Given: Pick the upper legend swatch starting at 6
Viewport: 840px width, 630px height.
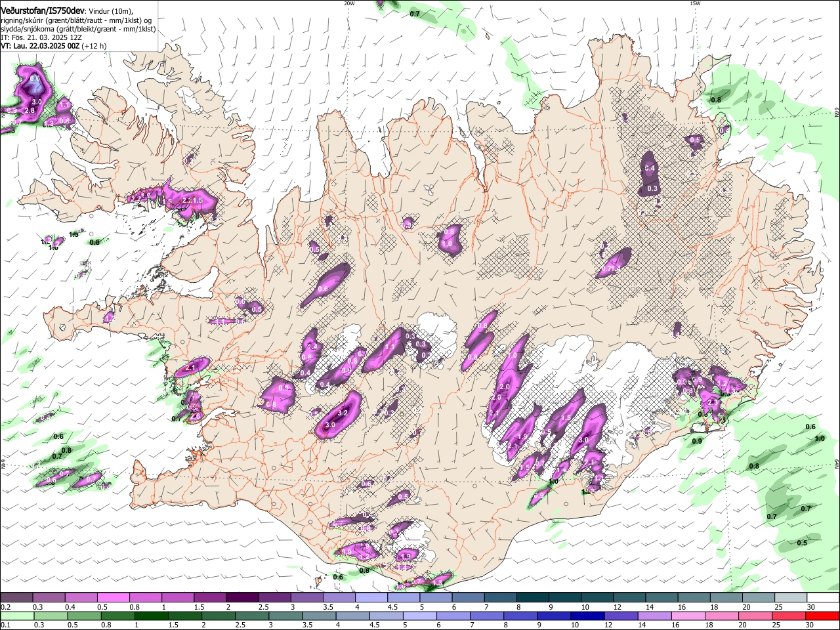Looking at the screenshot, I should point(468,598).
